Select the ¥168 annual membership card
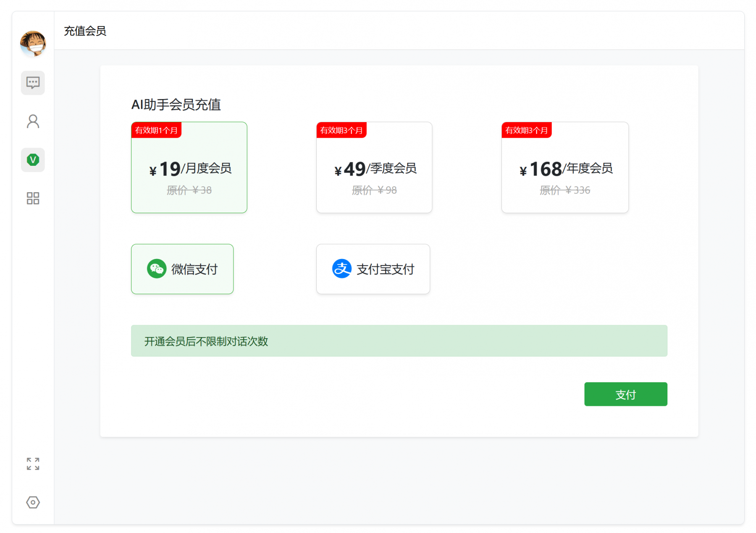The height and width of the screenshot is (533, 756). (565, 167)
